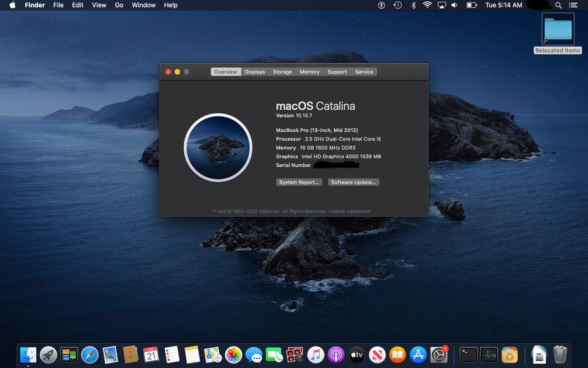Open Activity Monitor in dock
This screenshot has height=368, width=588.
point(489,355)
